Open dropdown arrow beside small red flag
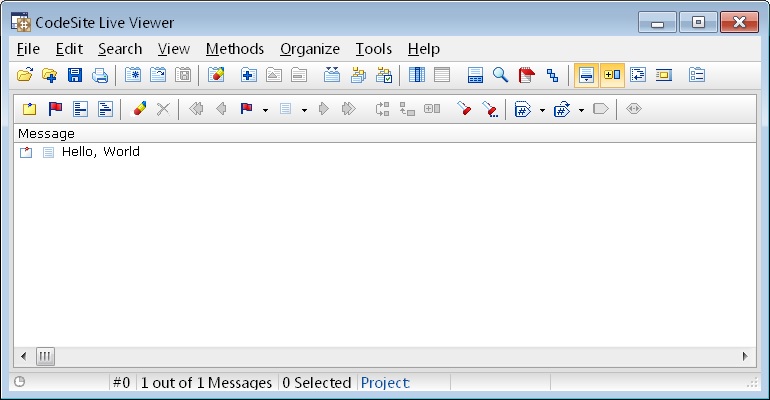 point(265,110)
